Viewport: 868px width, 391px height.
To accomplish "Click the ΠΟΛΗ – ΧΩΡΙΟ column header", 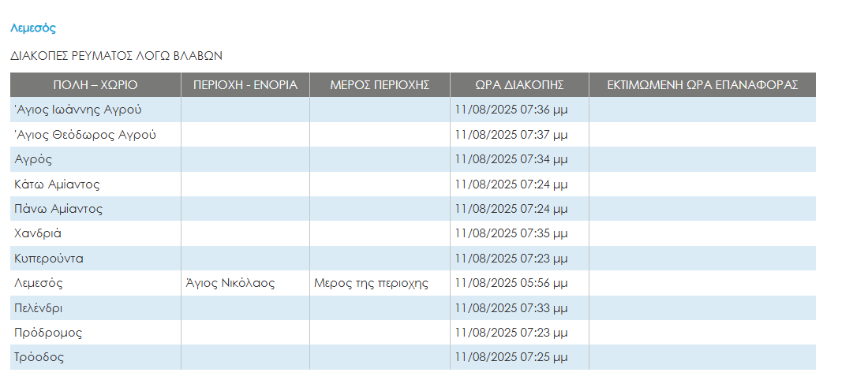I will (x=95, y=85).
